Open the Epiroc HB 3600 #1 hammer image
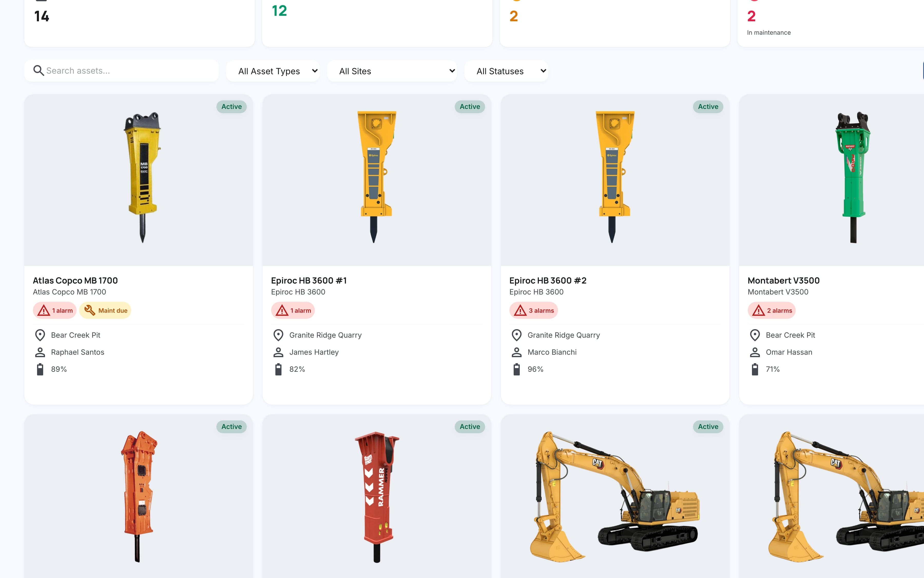Screen dimensions: 924x578 click(x=377, y=177)
